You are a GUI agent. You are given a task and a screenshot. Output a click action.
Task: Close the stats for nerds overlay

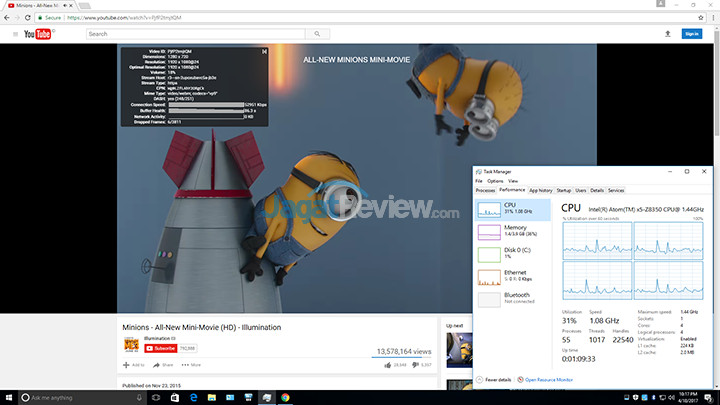click(x=264, y=51)
